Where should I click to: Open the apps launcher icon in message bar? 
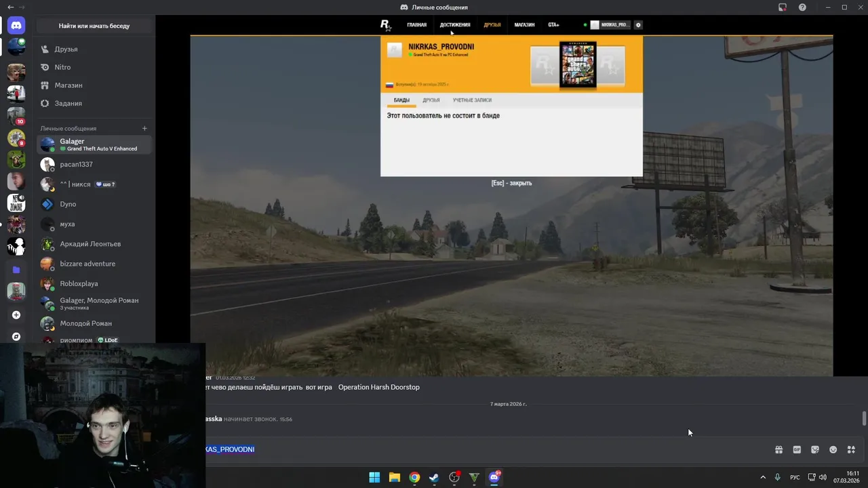pyautogui.click(x=852, y=449)
